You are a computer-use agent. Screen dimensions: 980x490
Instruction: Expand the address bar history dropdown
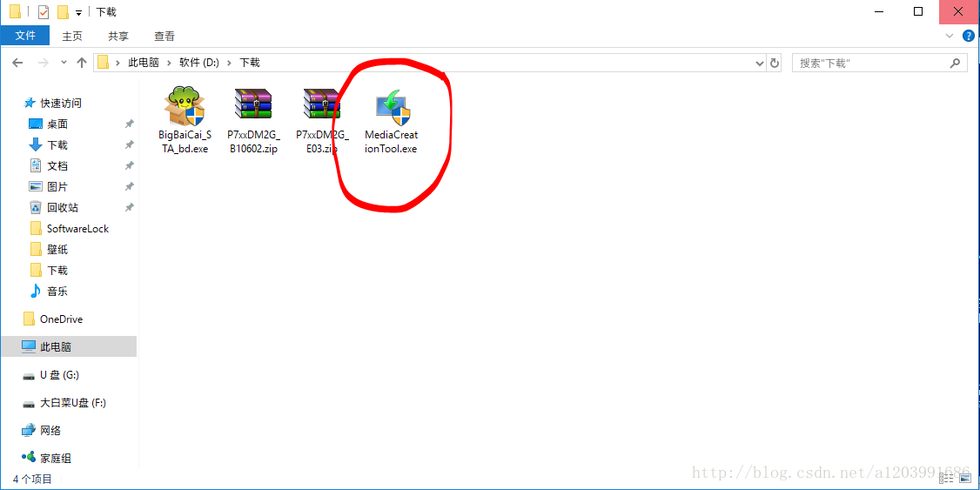tap(759, 63)
